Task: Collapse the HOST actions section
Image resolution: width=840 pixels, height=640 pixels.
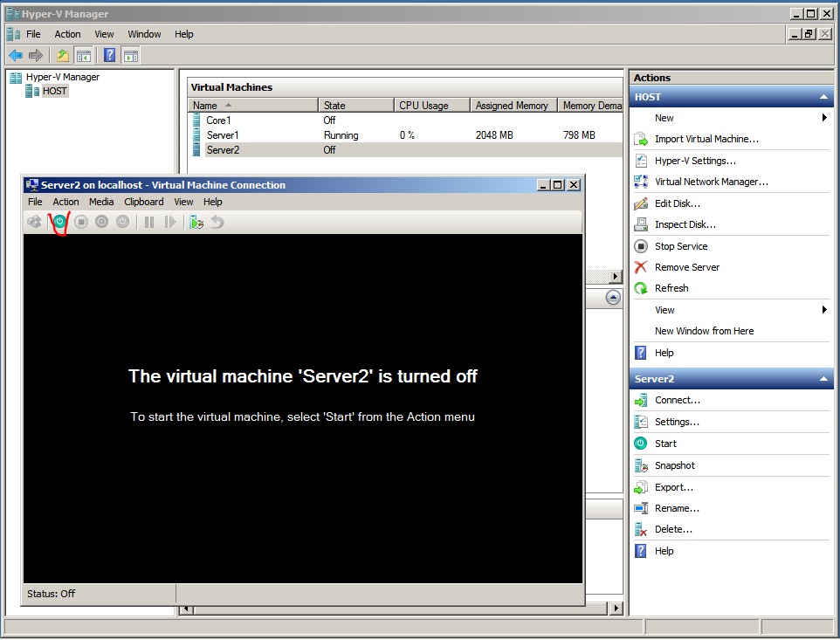Action: click(x=823, y=97)
